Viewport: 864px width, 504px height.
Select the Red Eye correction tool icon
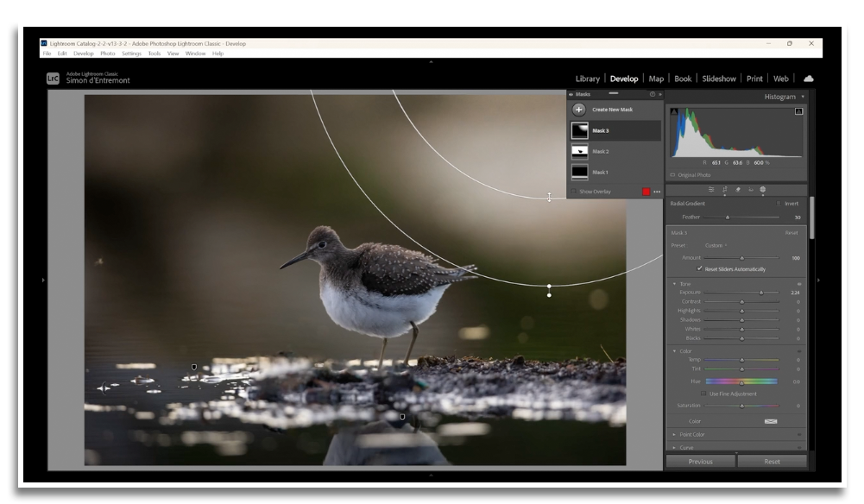[x=750, y=190]
